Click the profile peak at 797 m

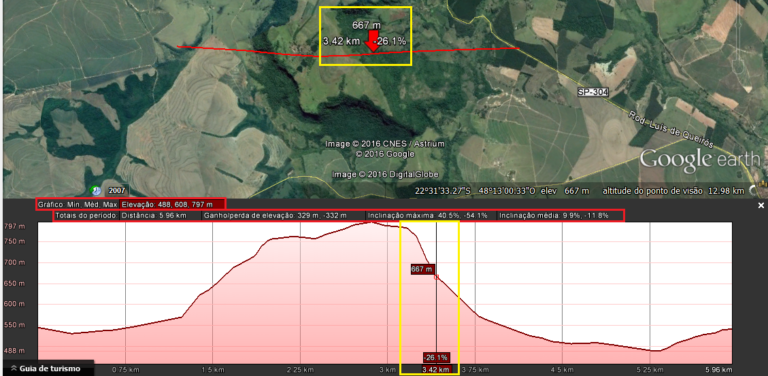tap(370, 222)
